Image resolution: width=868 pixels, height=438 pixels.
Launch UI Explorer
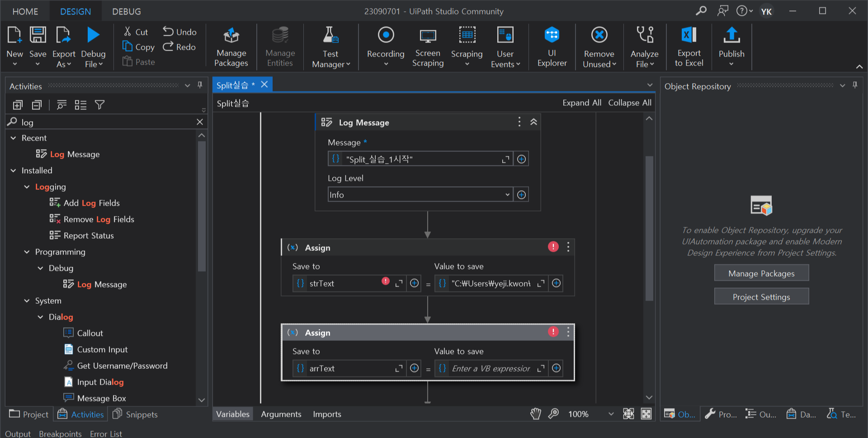(x=552, y=47)
